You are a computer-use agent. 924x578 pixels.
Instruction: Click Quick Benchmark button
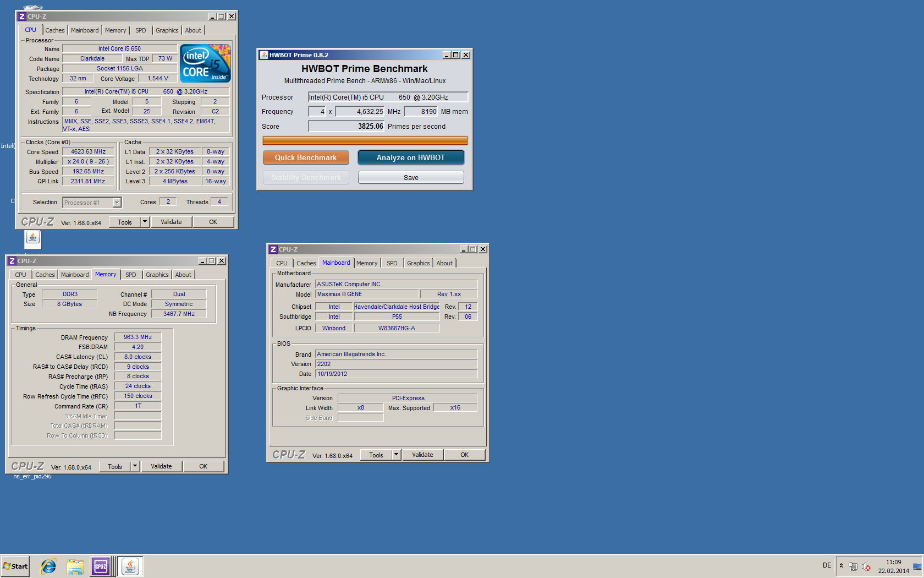coord(306,157)
